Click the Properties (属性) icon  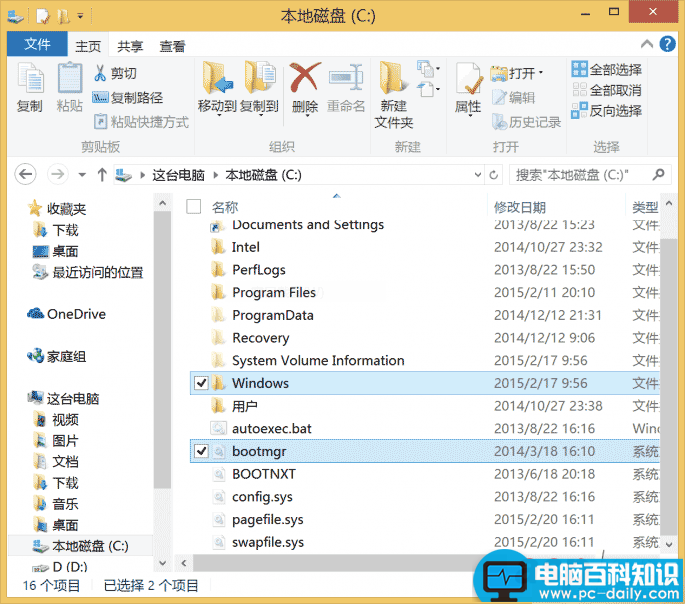(x=468, y=79)
